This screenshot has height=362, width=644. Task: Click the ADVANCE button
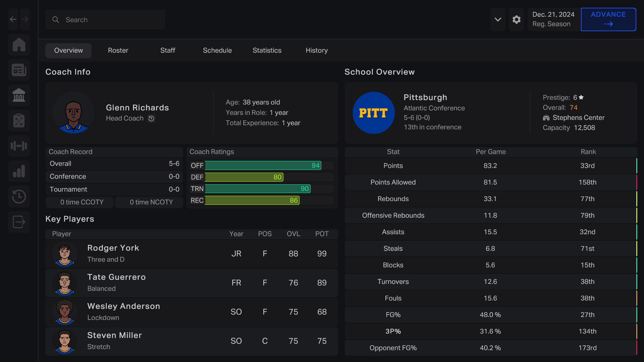[x=608, y=19]
